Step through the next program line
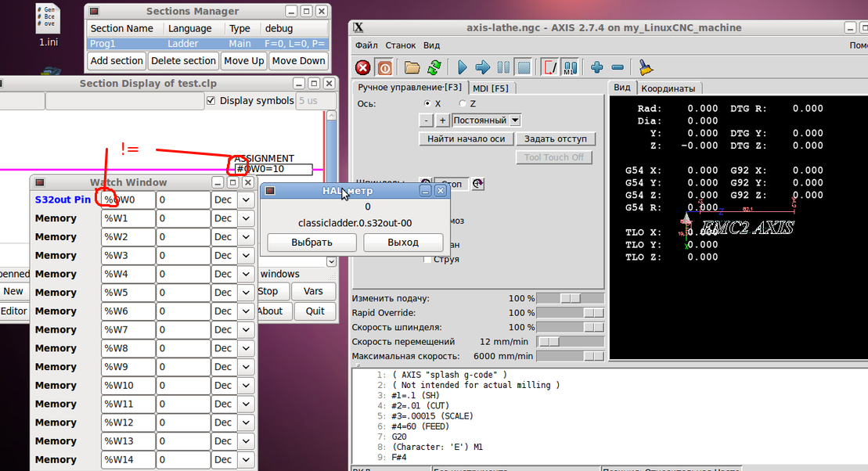The height and width of the screenshot is (471, 868). pyautogui.click(x=483, y=67)
